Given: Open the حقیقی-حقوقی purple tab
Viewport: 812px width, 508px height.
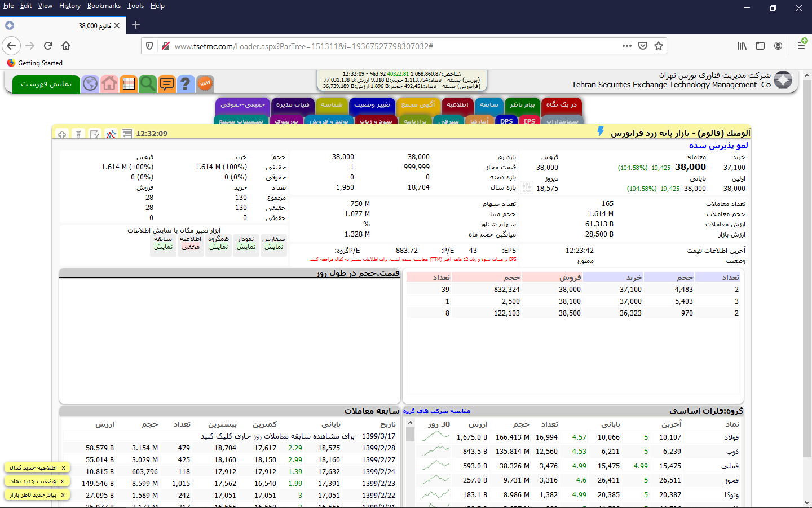Looking at the screenshot, I should click(x=242, y=105).
